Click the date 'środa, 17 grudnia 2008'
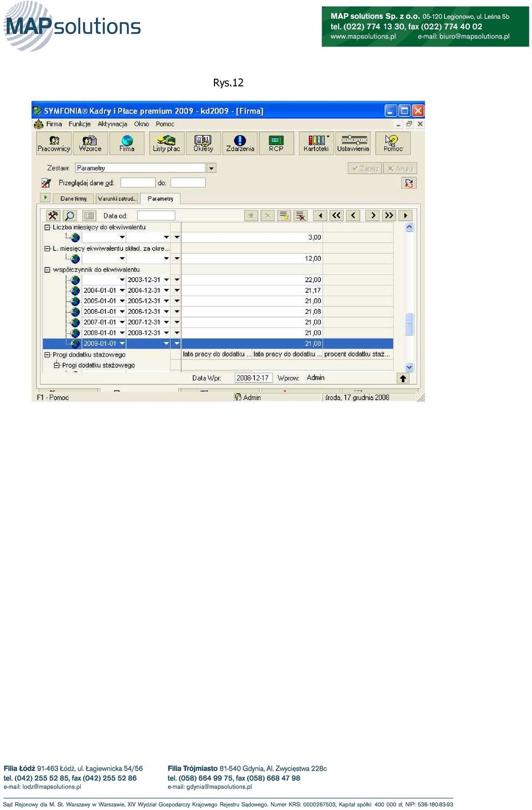The width and height of the screenshot is (532, 810). pos(357,398)
